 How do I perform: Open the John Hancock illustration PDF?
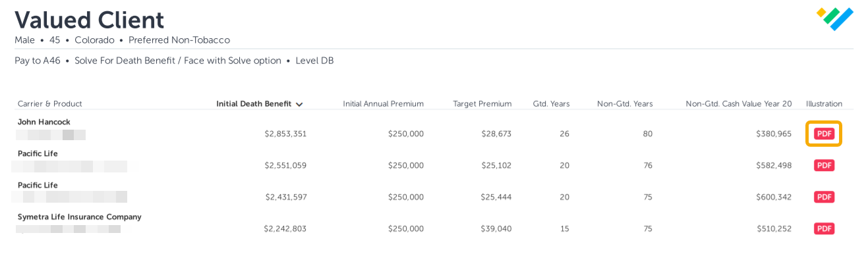point(824,134)
